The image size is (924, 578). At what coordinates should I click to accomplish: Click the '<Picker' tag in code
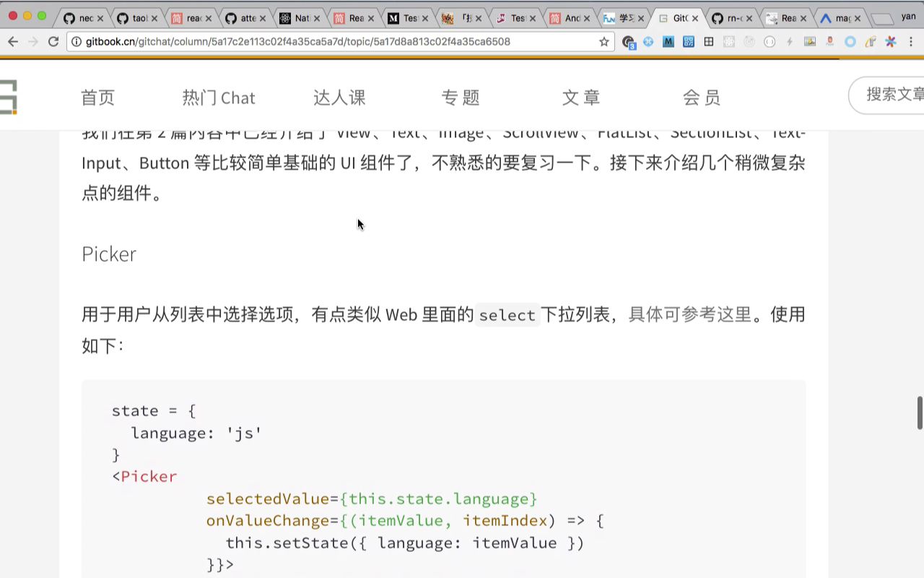144,477
